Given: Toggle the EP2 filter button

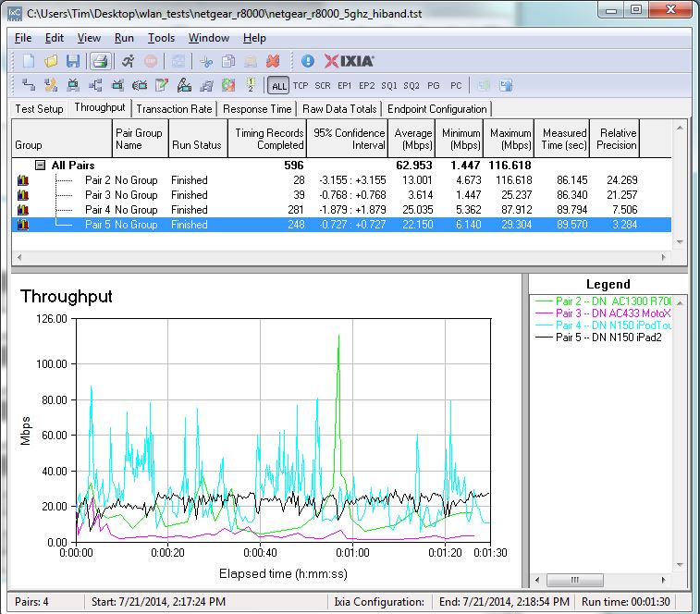Looking at the screenshot, I should (366, 86).
